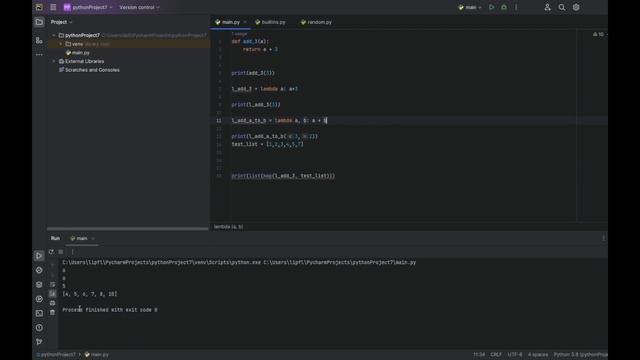Open IDE settings gear icon
The height and width of the screenshot is (360, 640).
(576, 7)
